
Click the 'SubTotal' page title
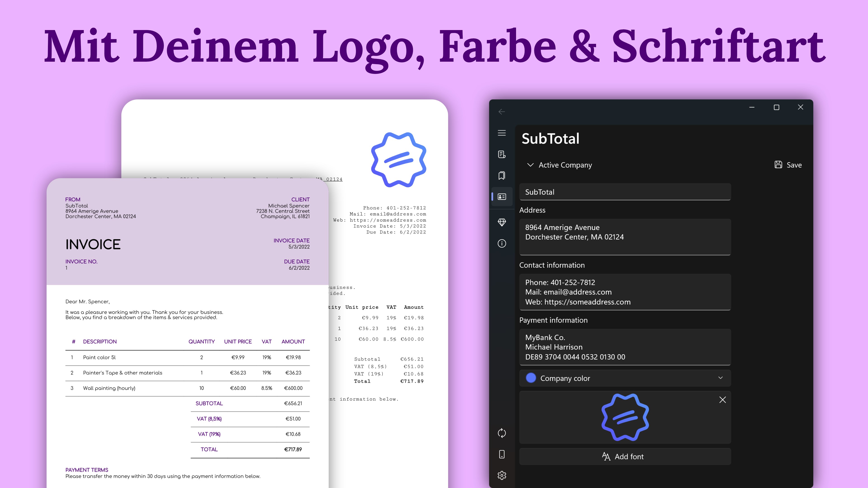click(551, 138)
